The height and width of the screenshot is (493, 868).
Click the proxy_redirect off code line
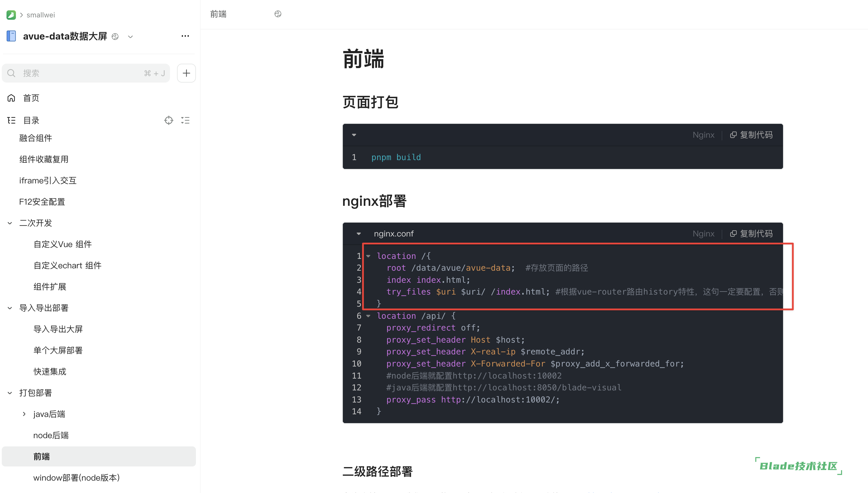(433, 327)
